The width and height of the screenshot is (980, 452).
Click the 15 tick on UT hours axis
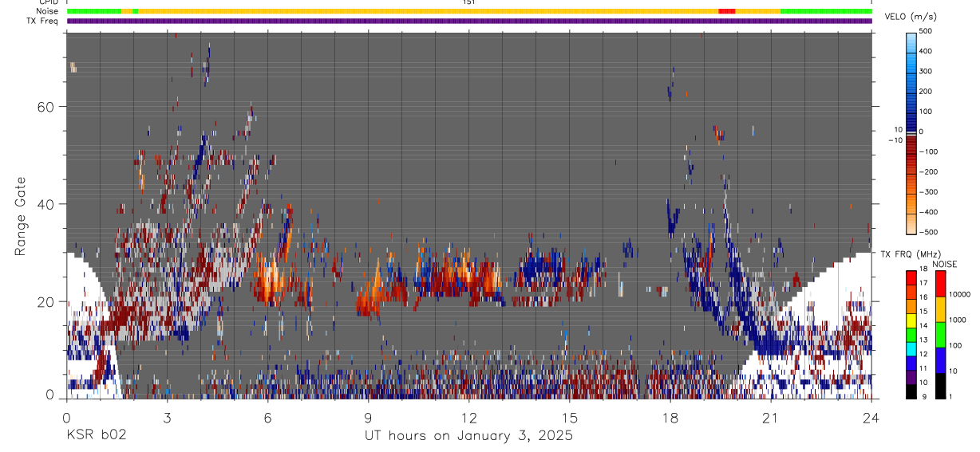tap(570, 418)
